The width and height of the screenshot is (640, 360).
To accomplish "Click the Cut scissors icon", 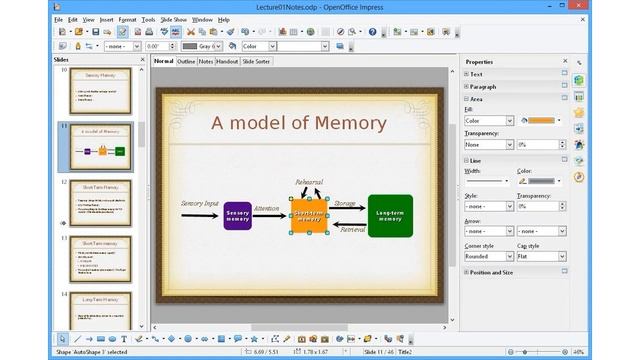I will [191, 32].
